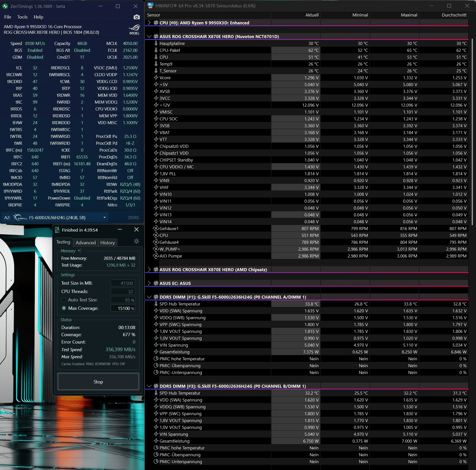Click the HWiNFO logo in the title bar

coord(150,6)
